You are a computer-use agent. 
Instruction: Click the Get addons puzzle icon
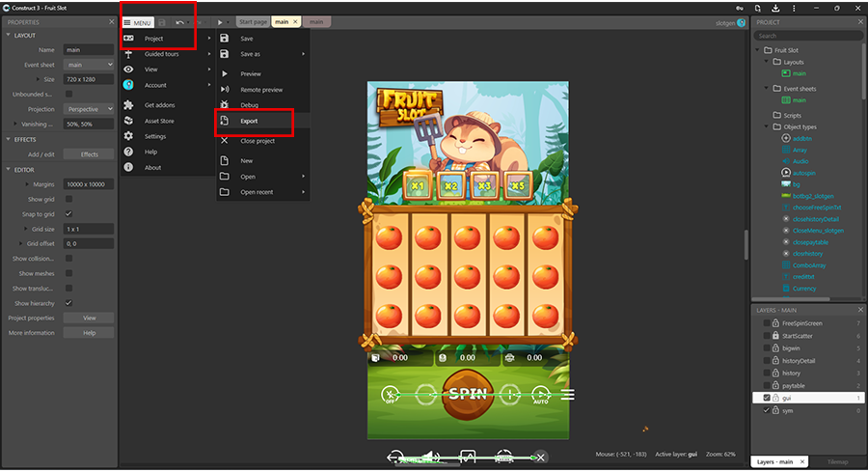[x=128, y=104]
